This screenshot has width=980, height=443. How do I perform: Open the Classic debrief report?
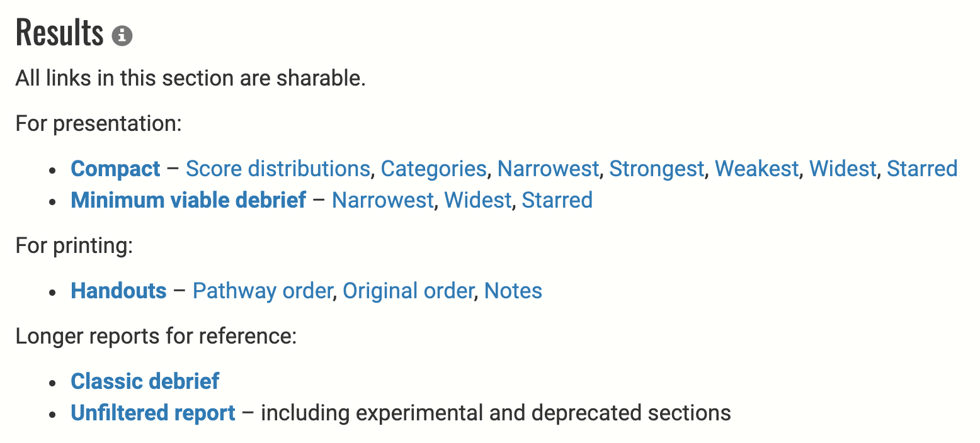(145, 381)
